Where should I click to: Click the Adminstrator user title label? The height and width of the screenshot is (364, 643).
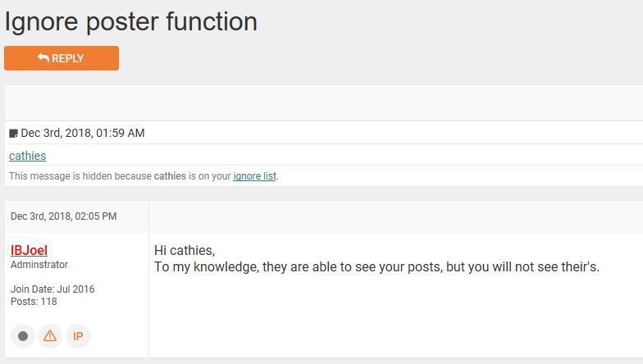click(x=39, y=265)
